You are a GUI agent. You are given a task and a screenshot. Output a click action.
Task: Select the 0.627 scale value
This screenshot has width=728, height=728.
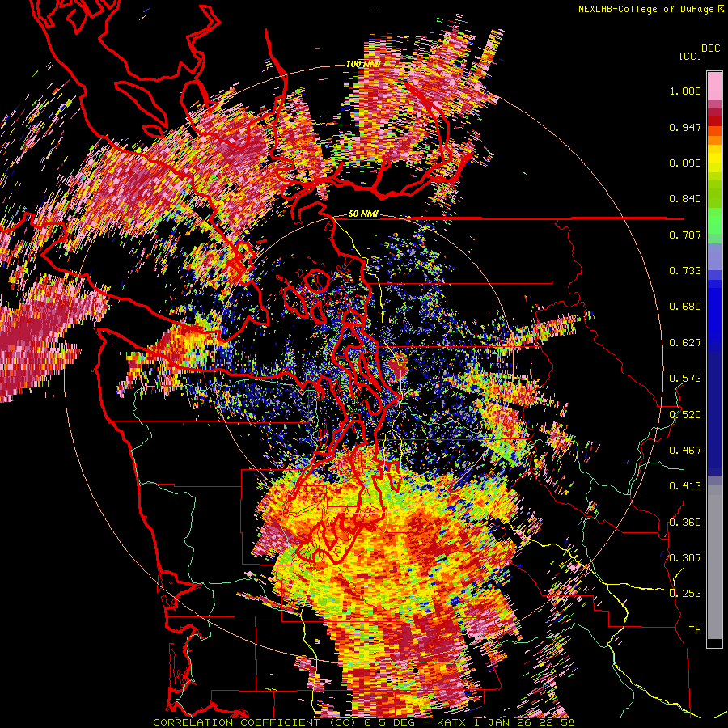point(685,343)
